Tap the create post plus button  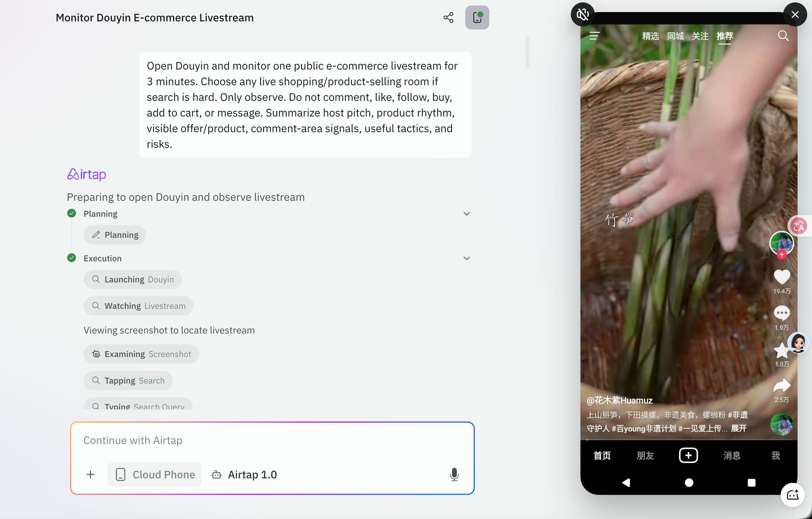pos(688,455)
